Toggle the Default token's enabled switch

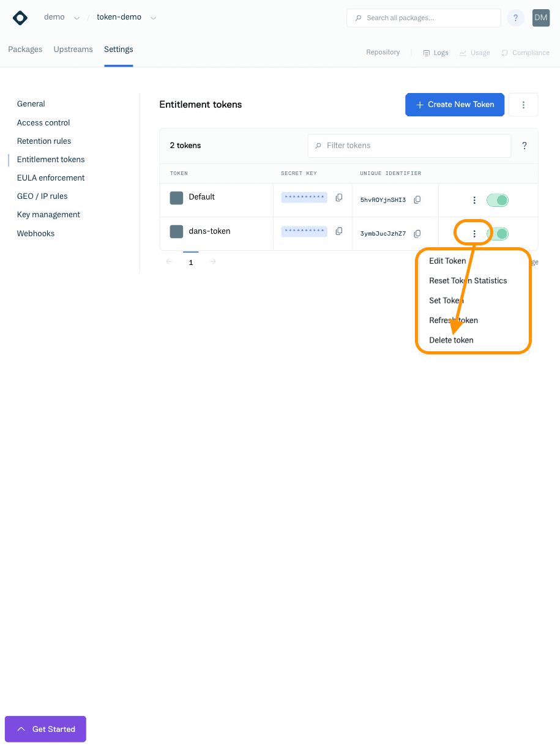498,200
